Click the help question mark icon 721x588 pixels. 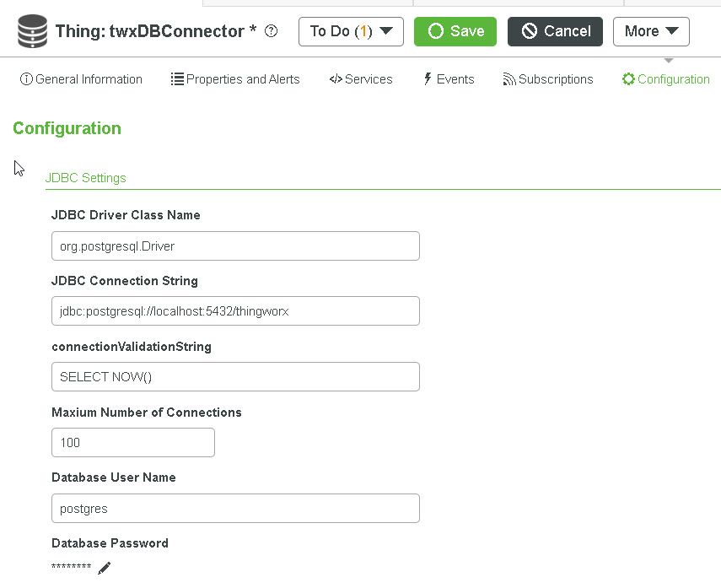(272, 31)
